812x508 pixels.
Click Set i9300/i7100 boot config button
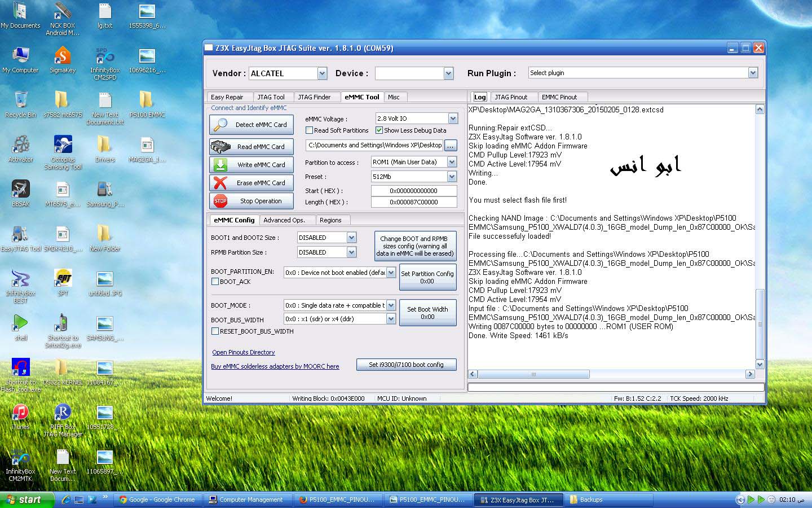pyautogui.click(x=406, y=365)
